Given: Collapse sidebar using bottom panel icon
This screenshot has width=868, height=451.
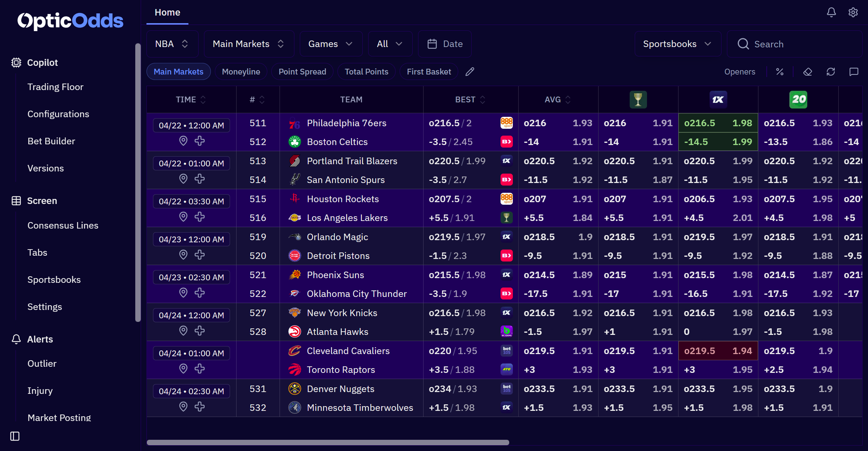Looking at the screenshot, I should [15, 436].
